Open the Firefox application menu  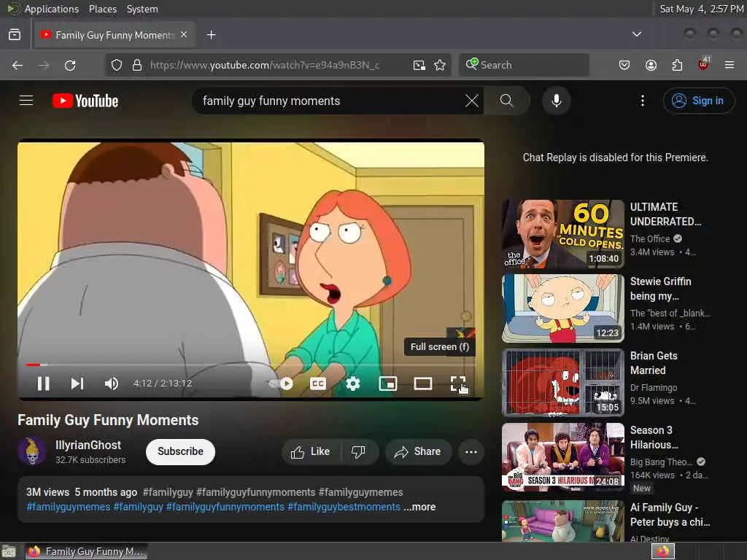coord(729,65)
